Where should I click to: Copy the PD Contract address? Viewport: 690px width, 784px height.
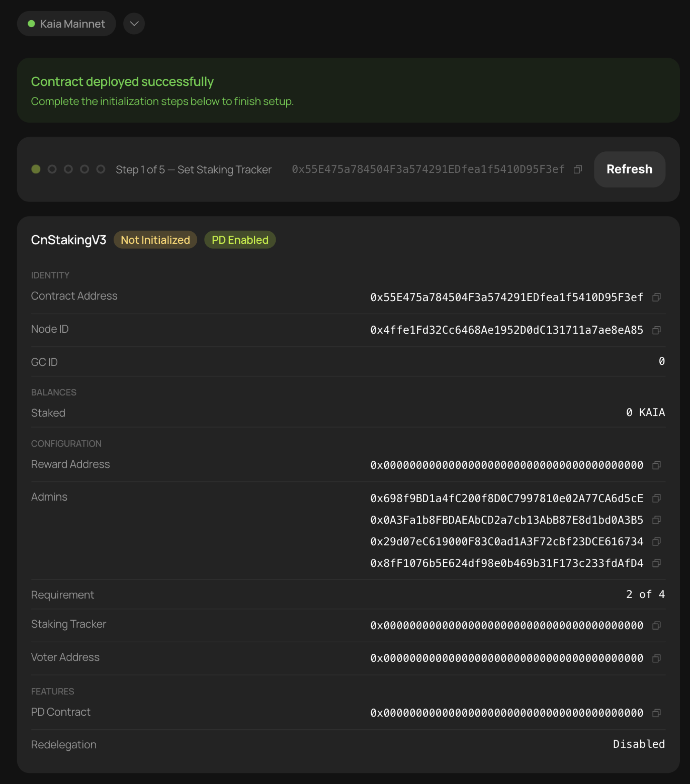(657, 713)
